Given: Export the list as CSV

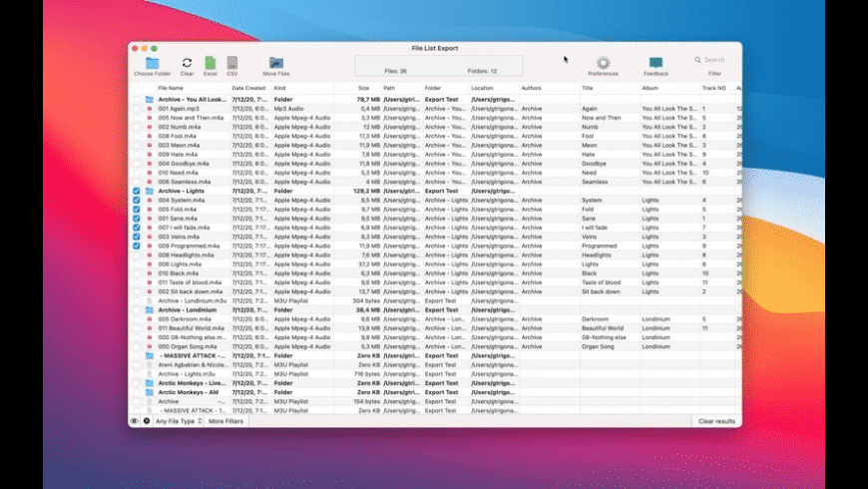Looking at the screenshot, I should coord(231,67).
